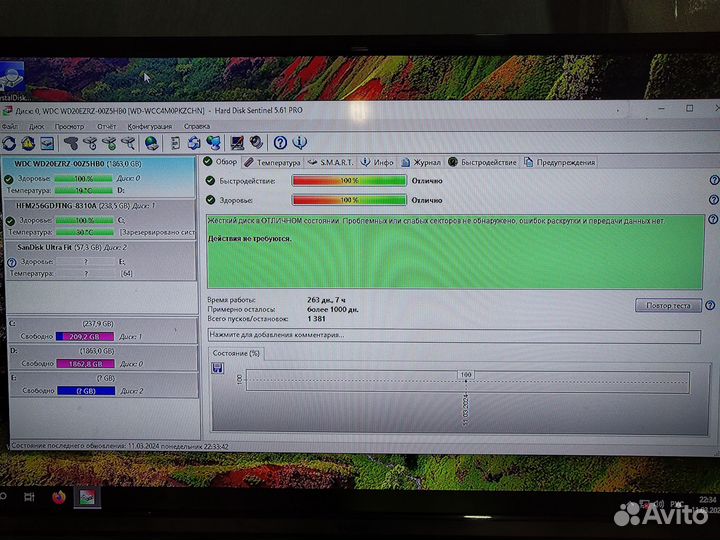
Task: Click the Hard Disk Sentinel taskbar button
Action: (87, 498)
